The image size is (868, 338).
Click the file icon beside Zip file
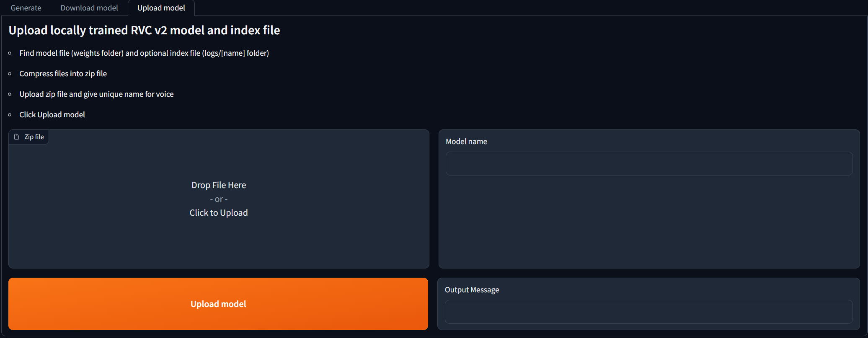17,137
